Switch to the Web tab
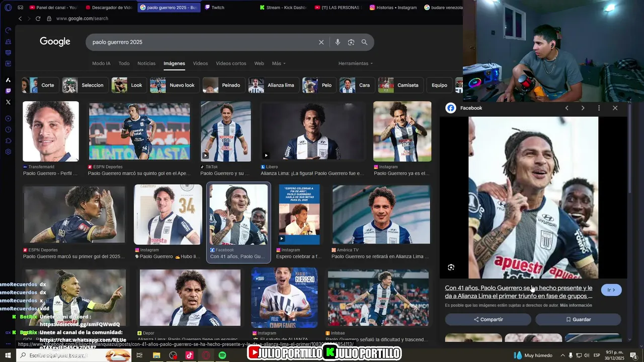The image size is (644, 362). pos(259,63)
